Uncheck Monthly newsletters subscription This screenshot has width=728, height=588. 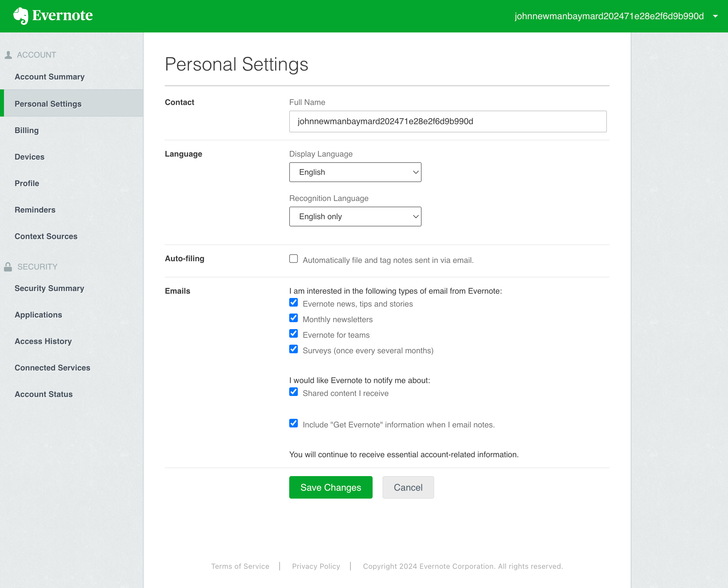tap(293, 318)
